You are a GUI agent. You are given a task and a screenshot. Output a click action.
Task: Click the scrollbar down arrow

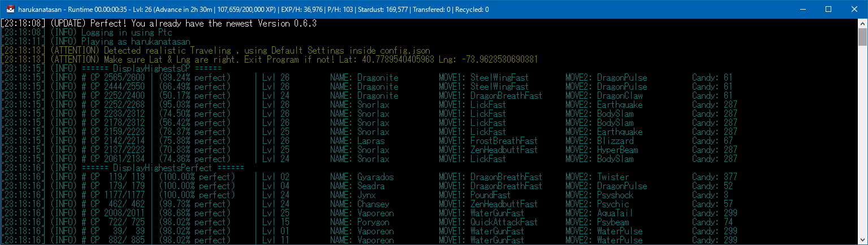tap(862, 240)
